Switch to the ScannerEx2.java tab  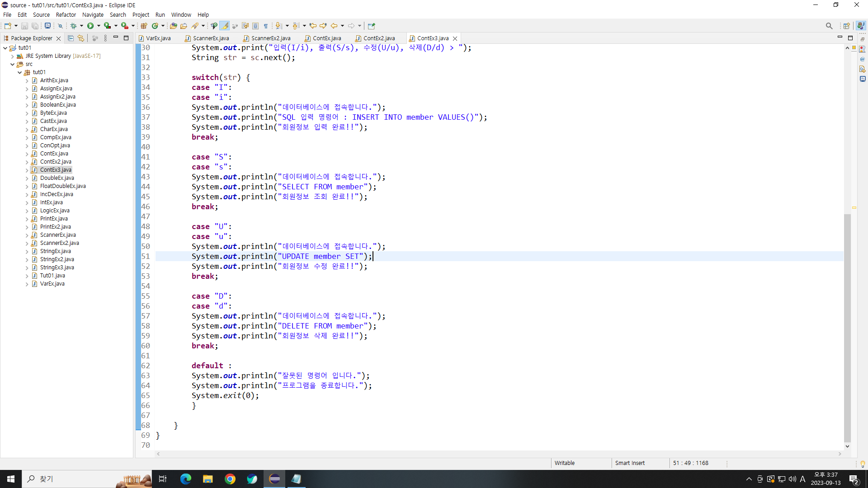(270, 38)
